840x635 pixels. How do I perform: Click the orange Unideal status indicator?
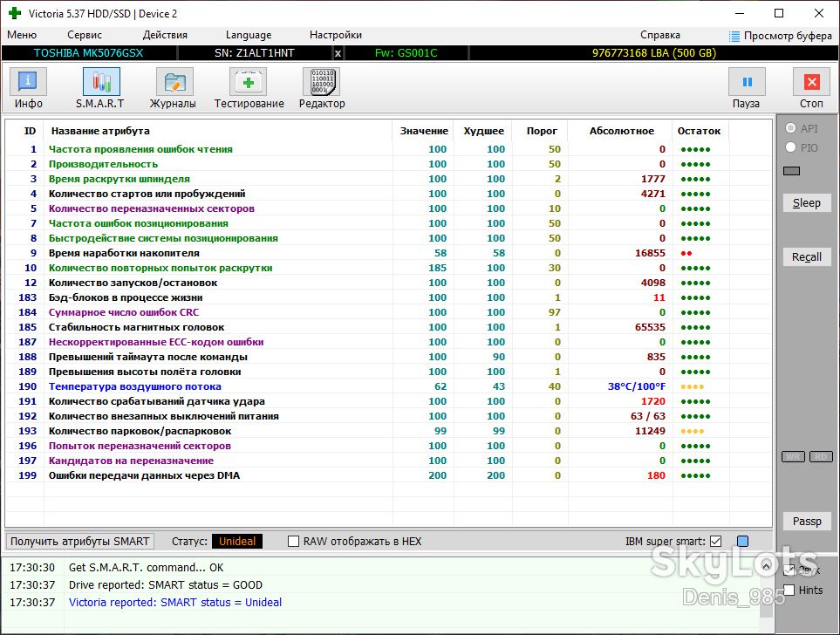[x=237, y=541]
